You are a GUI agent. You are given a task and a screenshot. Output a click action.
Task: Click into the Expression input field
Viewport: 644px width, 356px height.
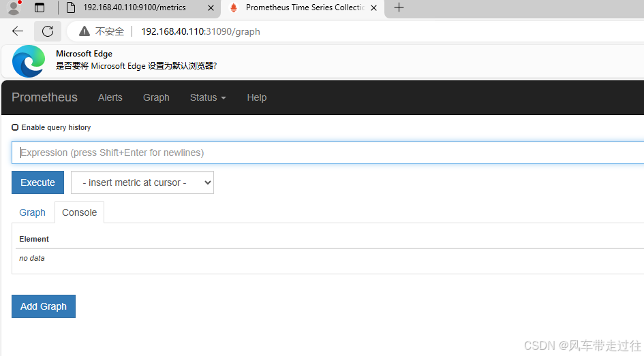pyautogui.click(x=328, y=152)
